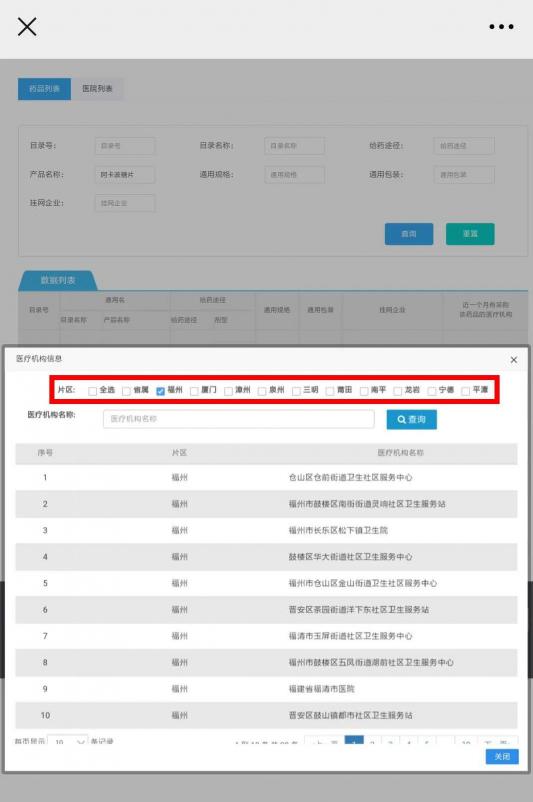Click the blue 关闭 button
Screen dimensions: 533x802
pyautogui.click(x=502, y=756)
